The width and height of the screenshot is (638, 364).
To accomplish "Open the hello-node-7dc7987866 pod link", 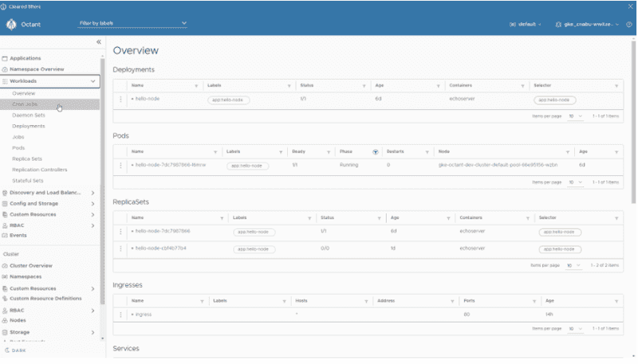I will click(x=171, y=165).
